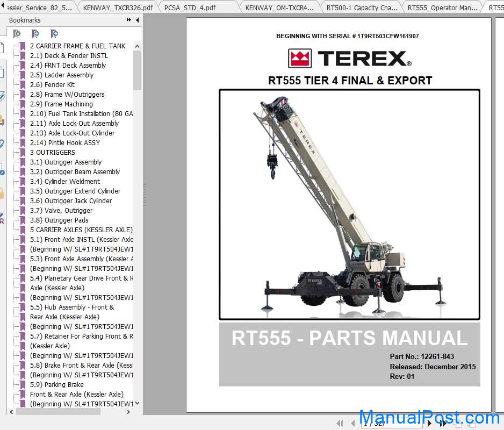Open '5.7) Retainer For Parking' bookmark

point(81,336)
